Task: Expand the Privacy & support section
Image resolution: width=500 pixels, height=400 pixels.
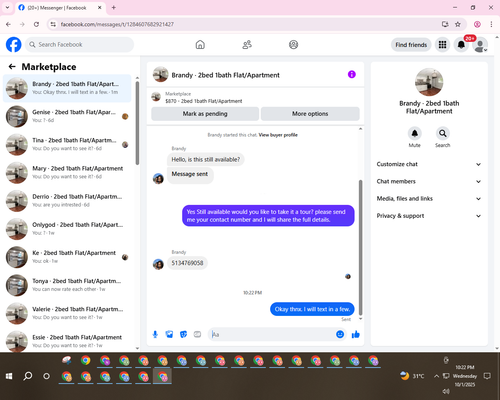Action: (429, 216)
